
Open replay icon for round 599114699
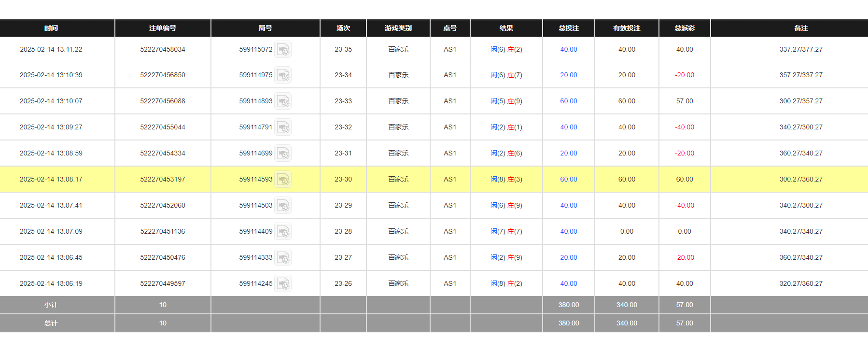283,154
